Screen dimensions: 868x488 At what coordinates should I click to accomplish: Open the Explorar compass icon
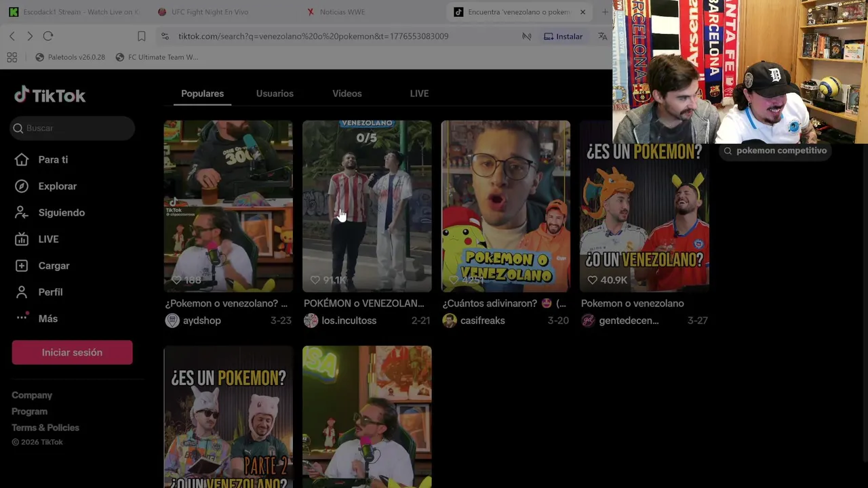click(x=22, y=186)
